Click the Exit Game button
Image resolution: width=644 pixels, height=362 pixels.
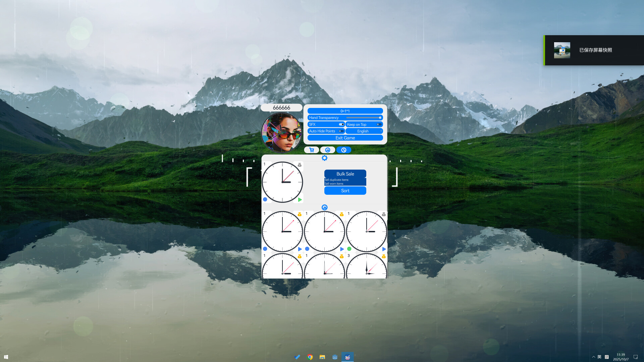click(345, 138)
